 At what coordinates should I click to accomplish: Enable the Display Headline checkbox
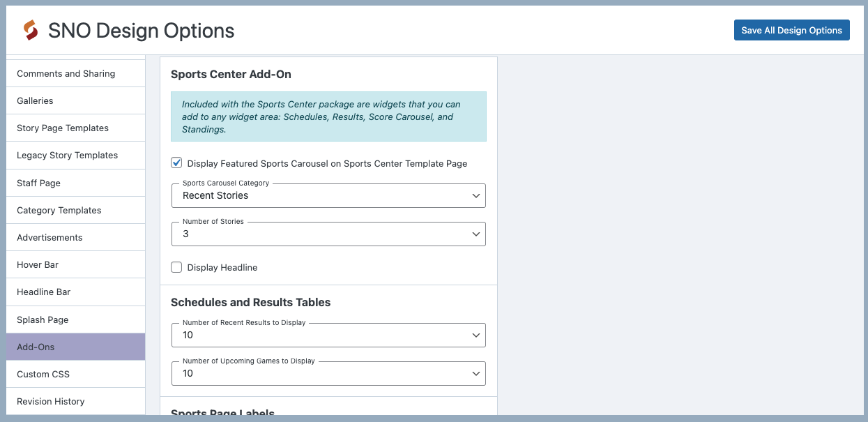[x=176, y=267]
